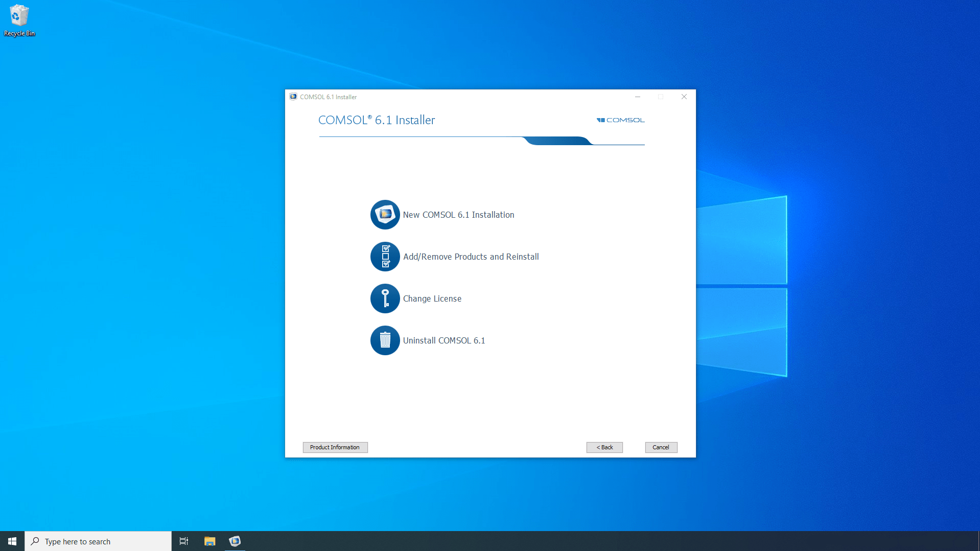The image size is (980, 551).
Task: Select the "New COMSOL 6.1 Installation" label
Action: (x=458, y=215)
